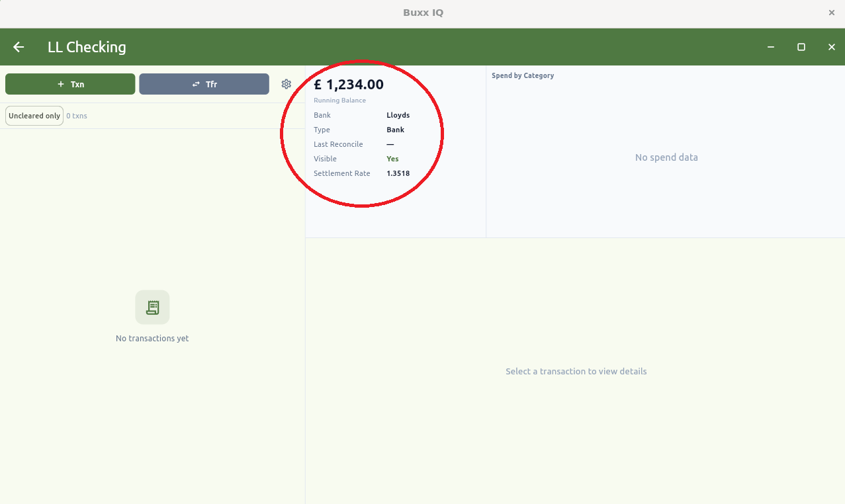Click the No spend data text

point(666,157)
